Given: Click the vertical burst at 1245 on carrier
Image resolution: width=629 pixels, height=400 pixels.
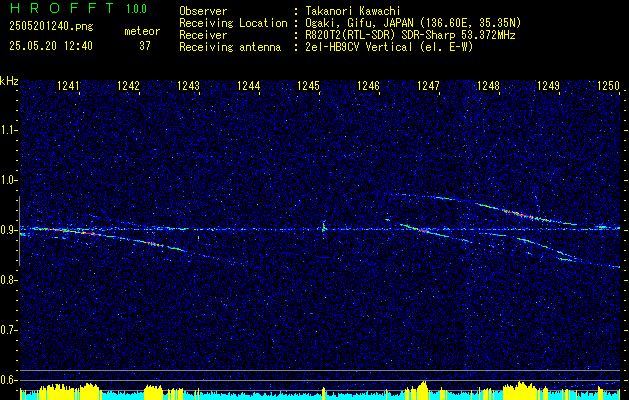Looking at the screenshot, I should (x=323, y=229).
